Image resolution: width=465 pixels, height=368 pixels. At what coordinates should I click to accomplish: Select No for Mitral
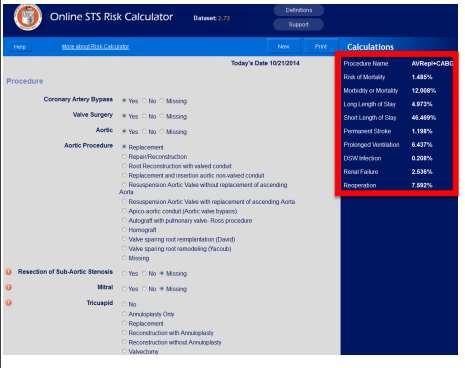144,288
